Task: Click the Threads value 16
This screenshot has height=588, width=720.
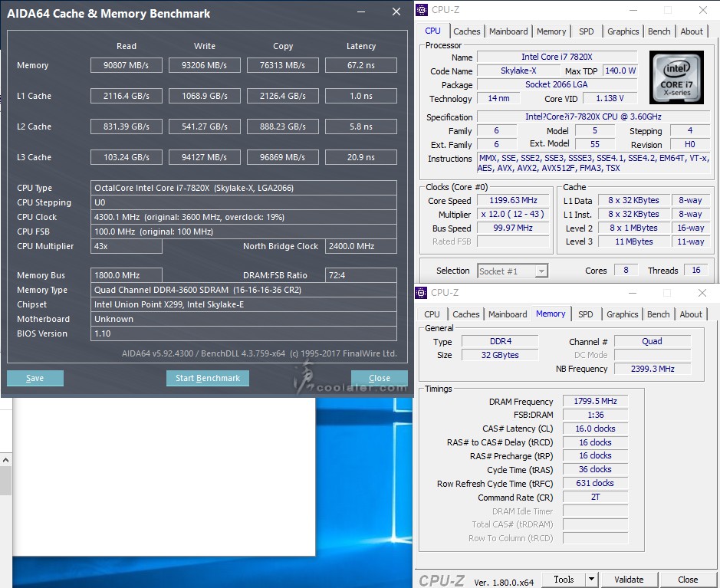Action: pyautogui.click(x=696, y=271)
